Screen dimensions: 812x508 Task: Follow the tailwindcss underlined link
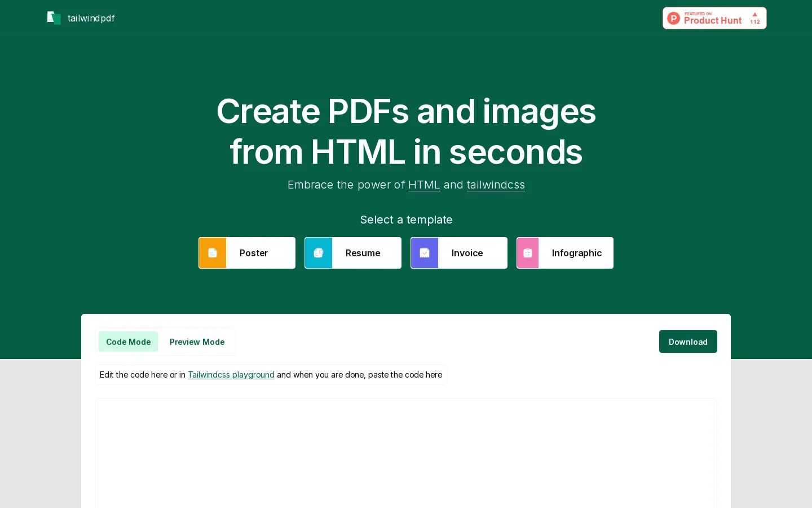point(496,185)
